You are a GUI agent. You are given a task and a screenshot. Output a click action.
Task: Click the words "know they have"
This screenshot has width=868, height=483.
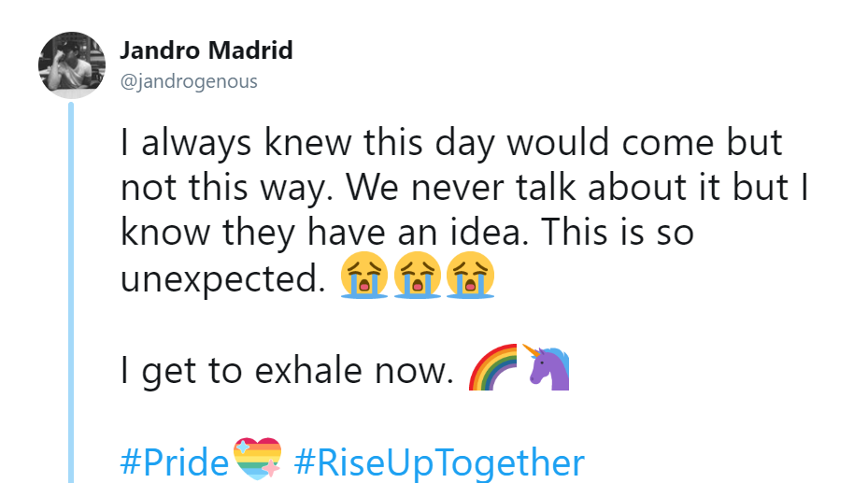tap(253, 233)
